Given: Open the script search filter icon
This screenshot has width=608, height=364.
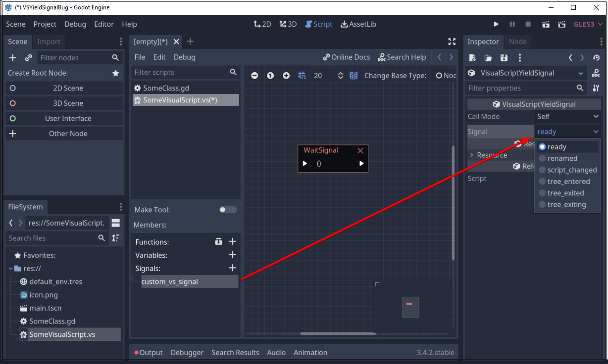Looking at the screenshot, I should [x=233, y=72].
